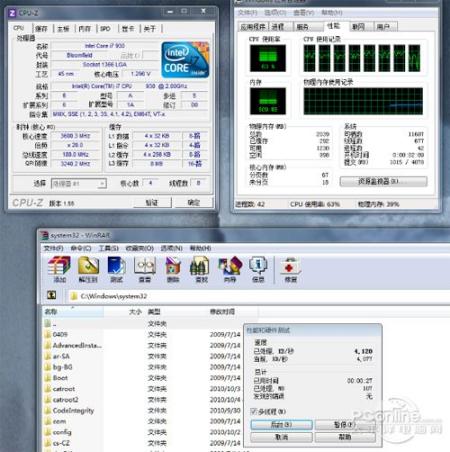
Task: Open the Commands (命令) menu in WinRAR
Action: coord(81,248)
